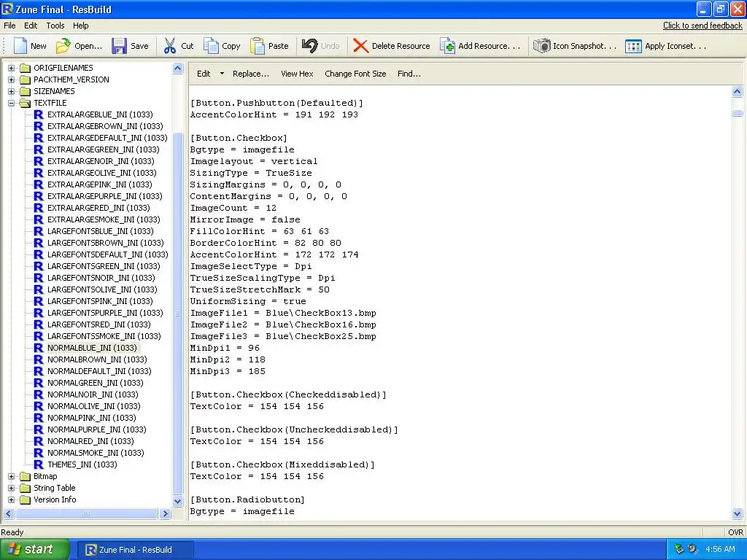
Task: Select LARGEFONTSPURPLE_INI (1033) tree item
Action: (x=105, y=313)
